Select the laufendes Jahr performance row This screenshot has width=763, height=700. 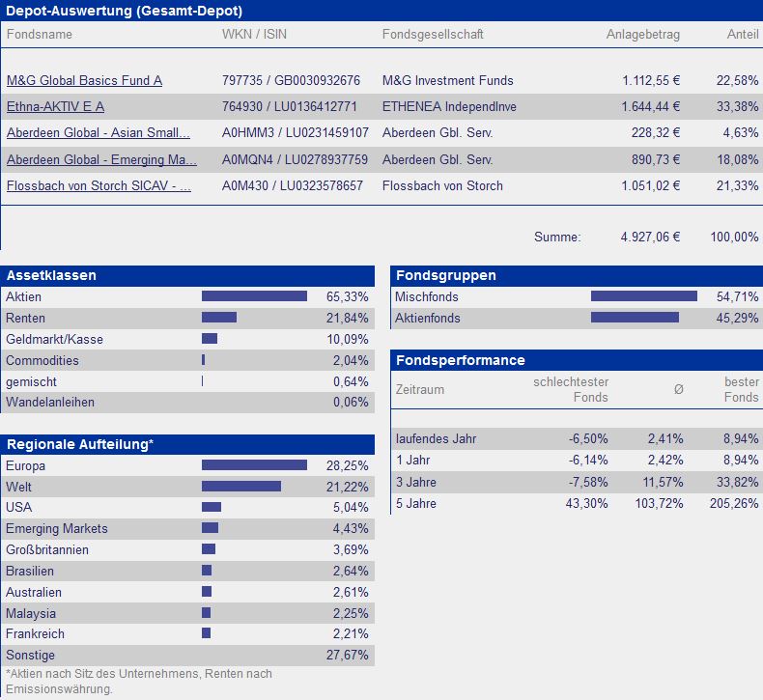click(577, 438)
